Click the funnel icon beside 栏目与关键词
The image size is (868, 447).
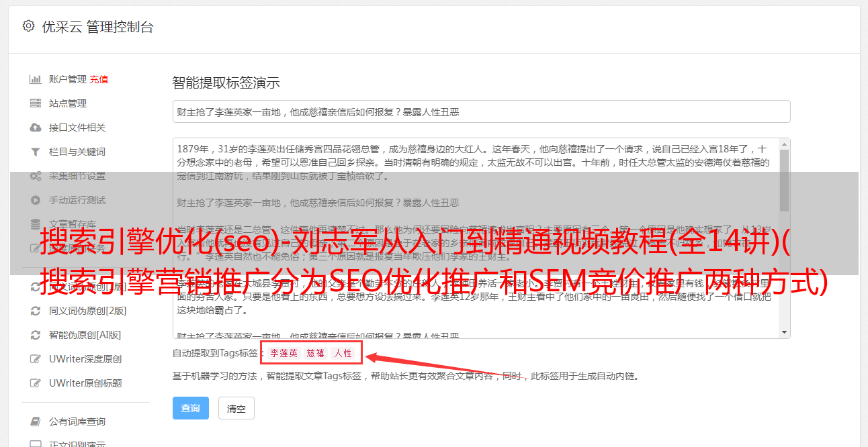[x=35, y=152]
